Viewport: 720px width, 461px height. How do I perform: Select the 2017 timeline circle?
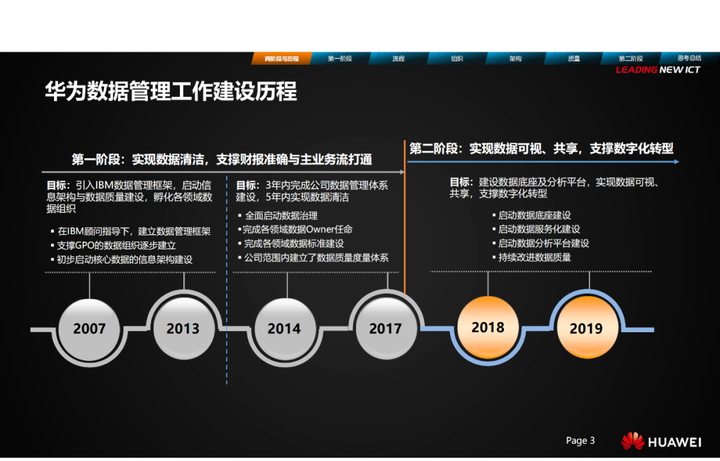(x=386, y=328)
